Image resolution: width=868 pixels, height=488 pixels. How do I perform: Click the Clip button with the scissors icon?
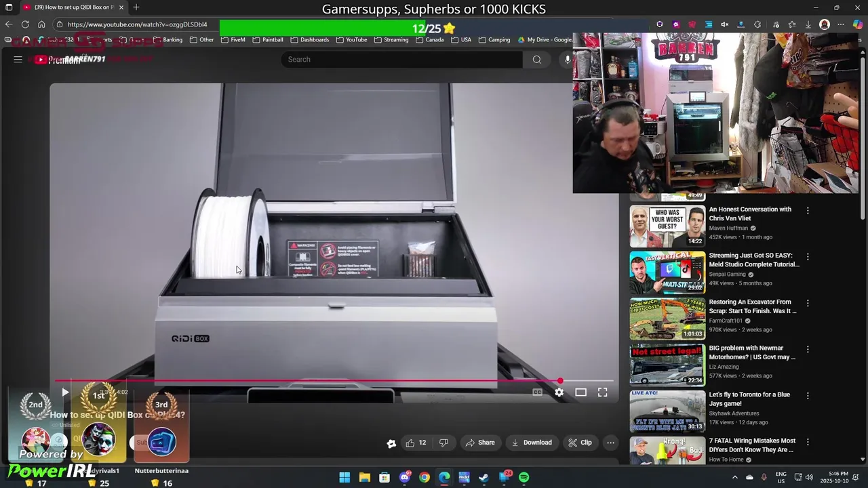coord(580,443)
